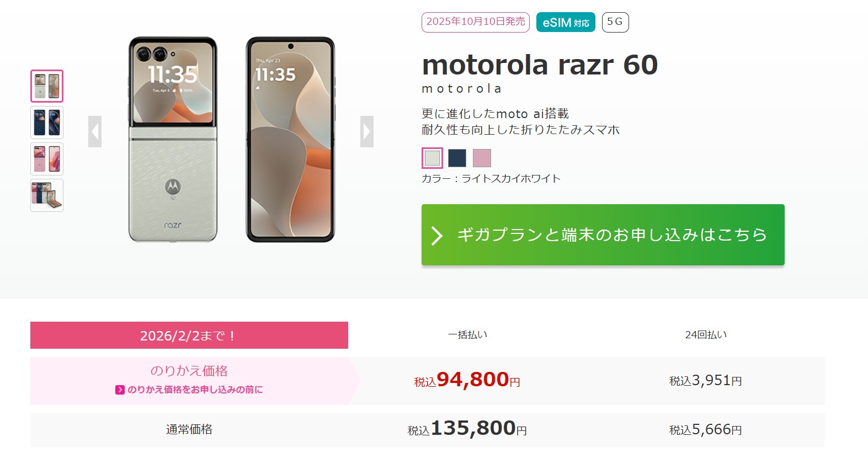Click the white chevron on the green button

click(437, 235)
